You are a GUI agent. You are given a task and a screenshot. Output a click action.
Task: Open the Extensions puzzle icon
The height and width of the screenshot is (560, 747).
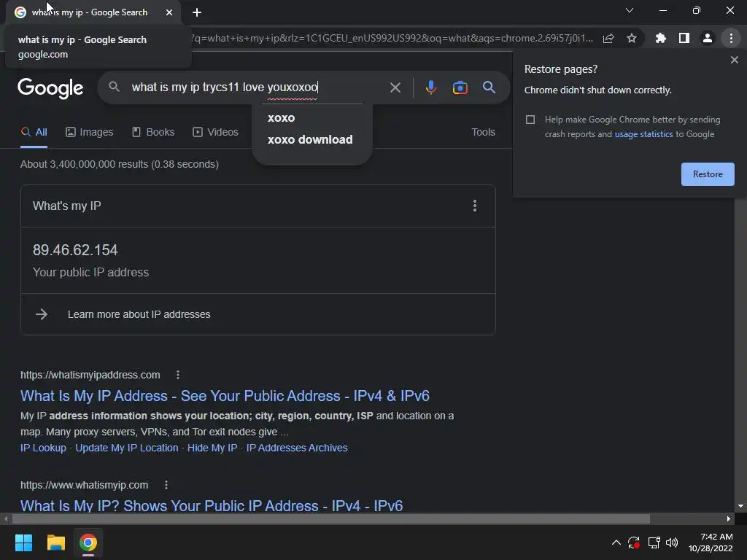pyautogui.click(x=660, y=38)
